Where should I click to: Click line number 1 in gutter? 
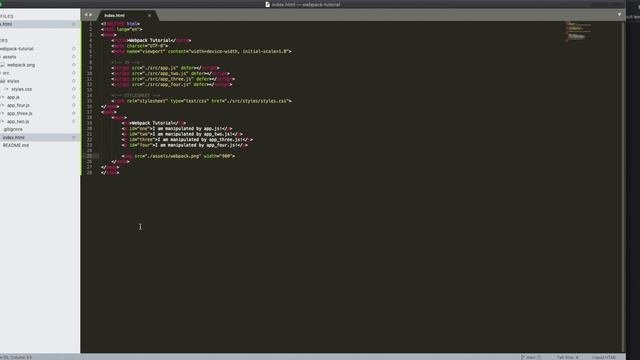[90, 24]
